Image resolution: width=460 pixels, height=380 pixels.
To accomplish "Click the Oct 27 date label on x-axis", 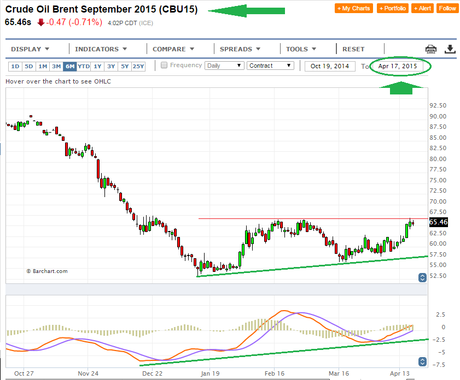I will pyautogui.click(x=24, y=373).
